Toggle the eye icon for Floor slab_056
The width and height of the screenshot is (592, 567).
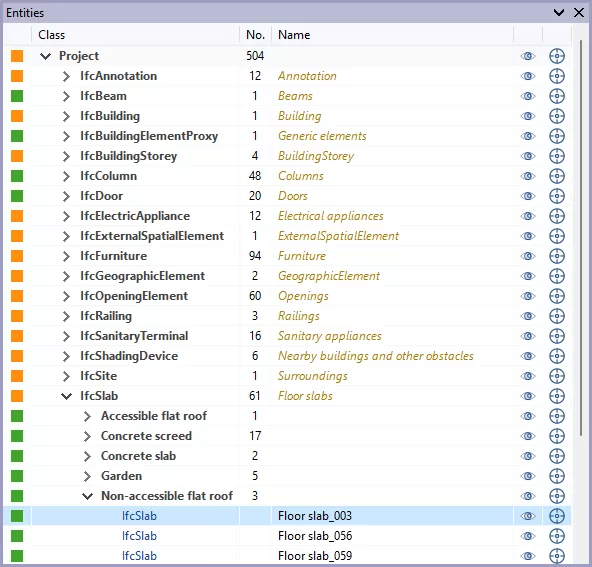tap(528, 536)
